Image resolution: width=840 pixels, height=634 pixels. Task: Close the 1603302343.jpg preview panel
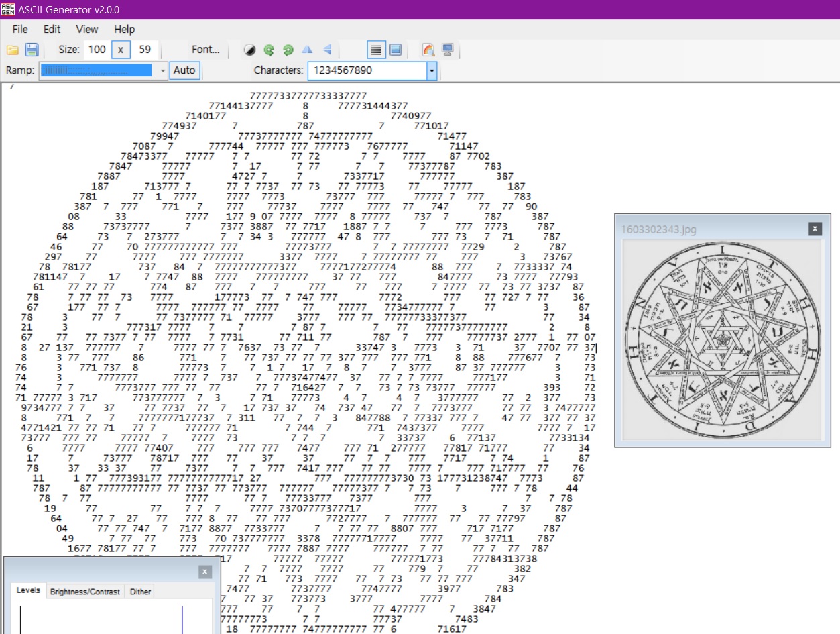815,229
